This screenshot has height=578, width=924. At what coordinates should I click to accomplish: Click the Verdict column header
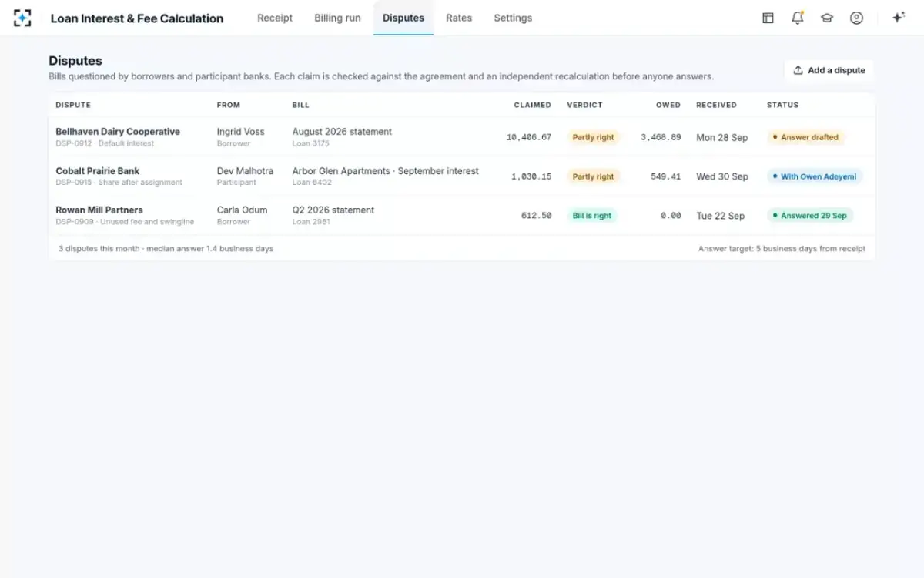click(x=584, y=105)
